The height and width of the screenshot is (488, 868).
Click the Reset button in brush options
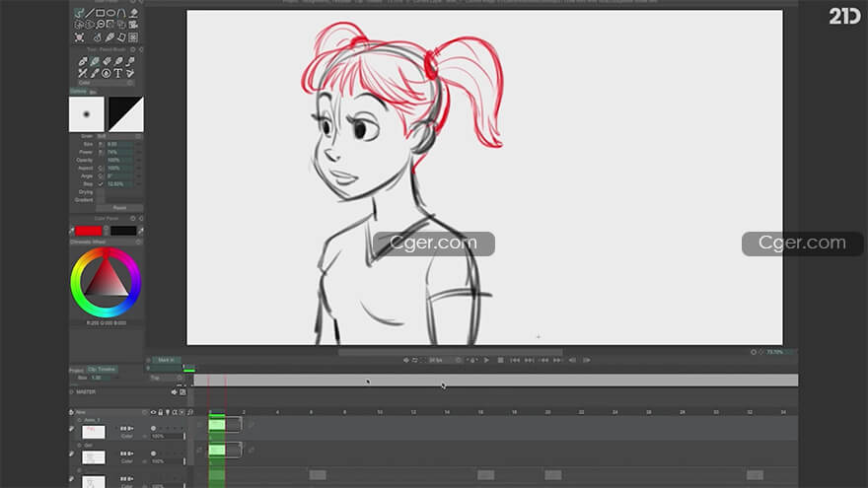pos(119,207)
